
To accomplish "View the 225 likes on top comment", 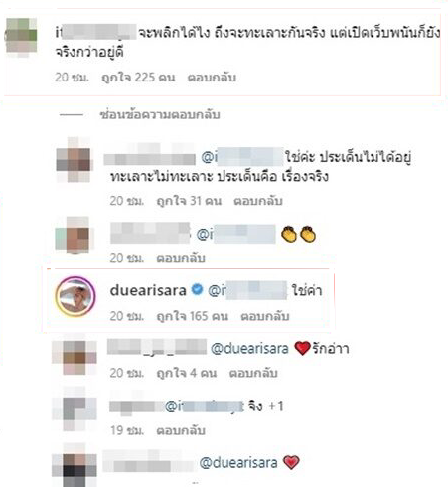I will click(x=138, y=78).
